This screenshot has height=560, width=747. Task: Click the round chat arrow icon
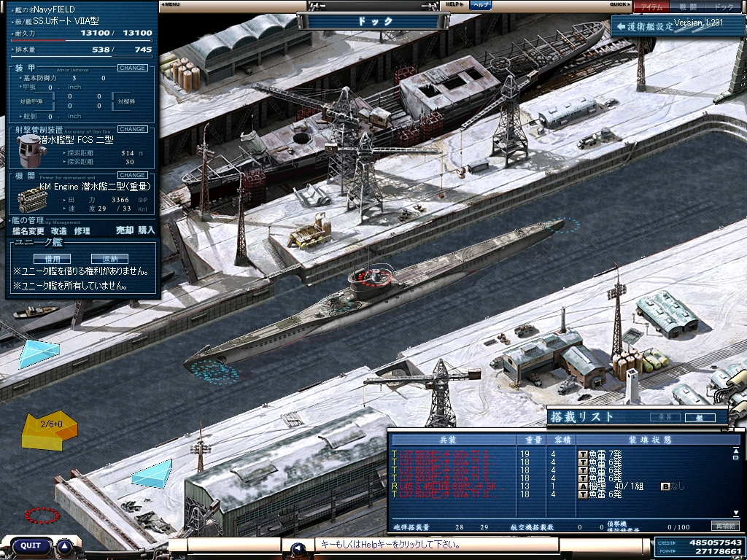point(298,550)
